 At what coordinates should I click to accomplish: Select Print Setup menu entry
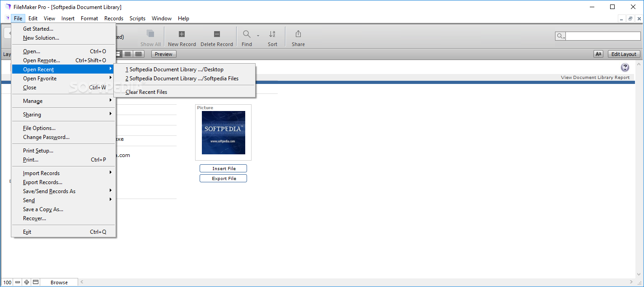tap(63, 151)
